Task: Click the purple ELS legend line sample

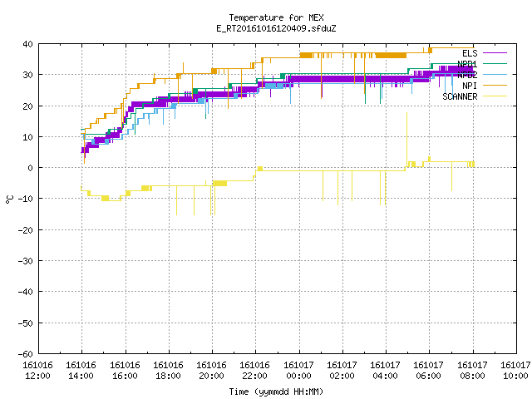Action: coord(495,53)
